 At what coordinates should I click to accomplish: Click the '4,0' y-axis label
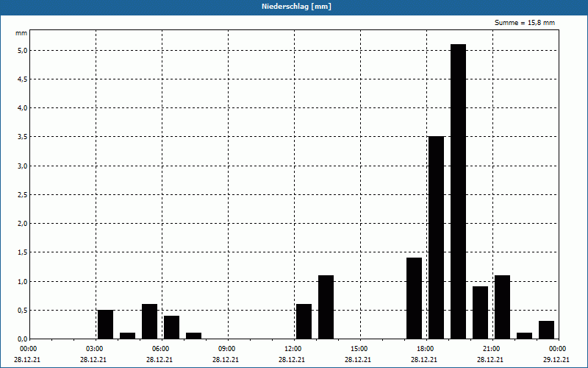(x=22, y=108)
